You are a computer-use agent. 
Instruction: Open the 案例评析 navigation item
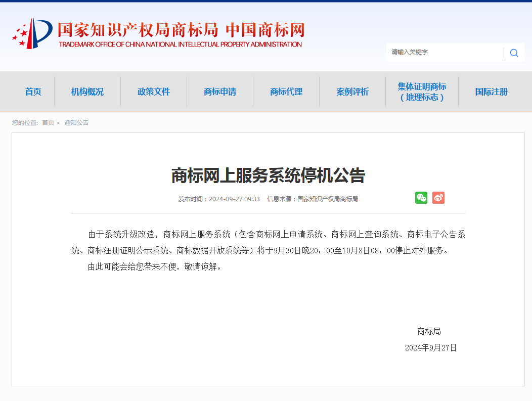tap(352, 92)
